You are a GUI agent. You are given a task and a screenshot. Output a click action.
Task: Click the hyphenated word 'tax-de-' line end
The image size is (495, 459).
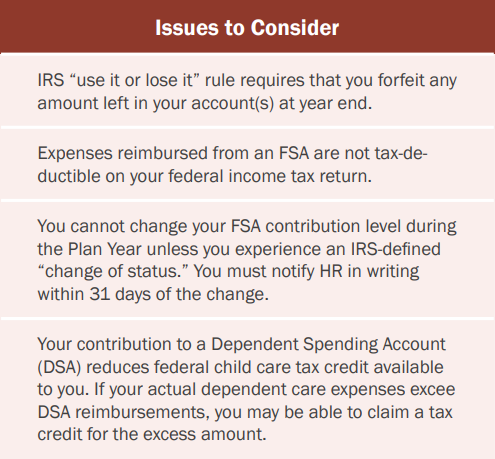[x=401, y=153]
